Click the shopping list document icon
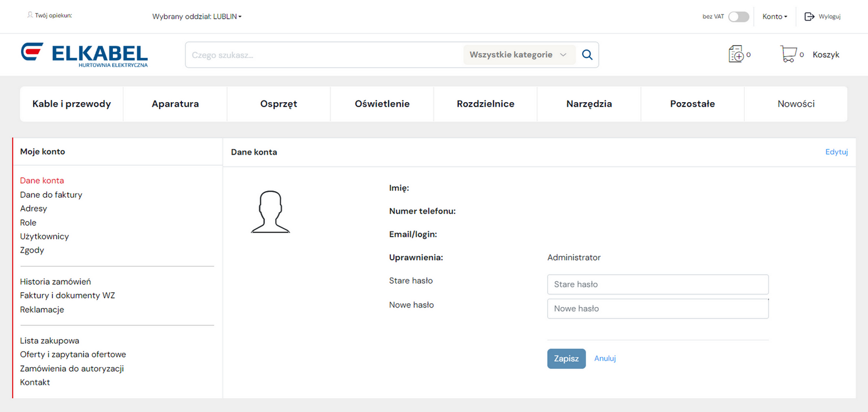The width and height of the screenshot is (868, 412). click(x=736, y=54)
